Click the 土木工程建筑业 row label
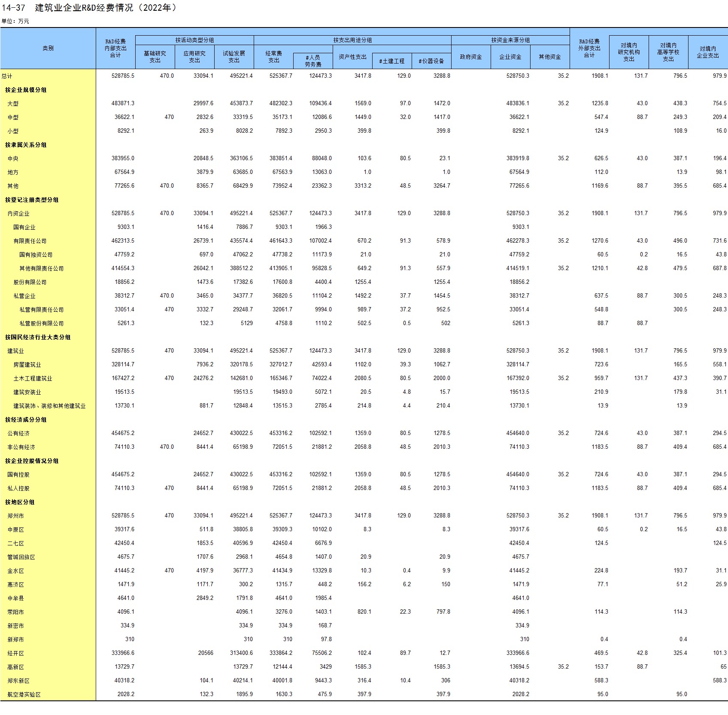 pos(33,378)
